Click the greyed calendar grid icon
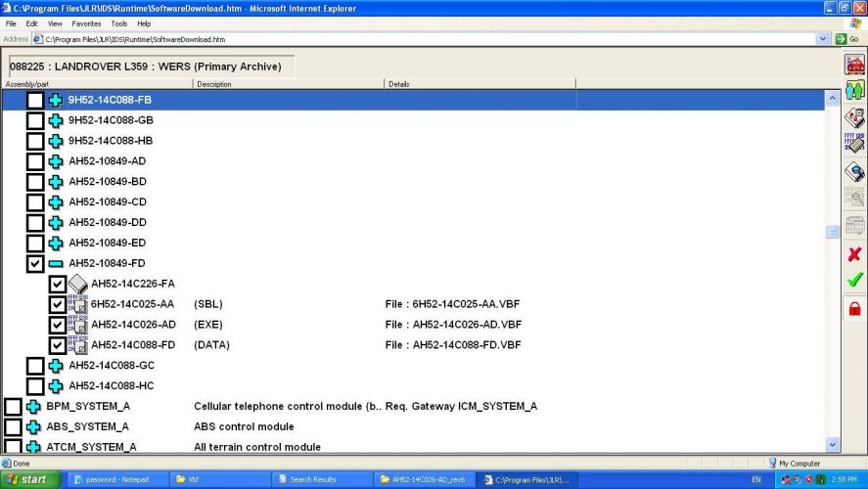 854,226
